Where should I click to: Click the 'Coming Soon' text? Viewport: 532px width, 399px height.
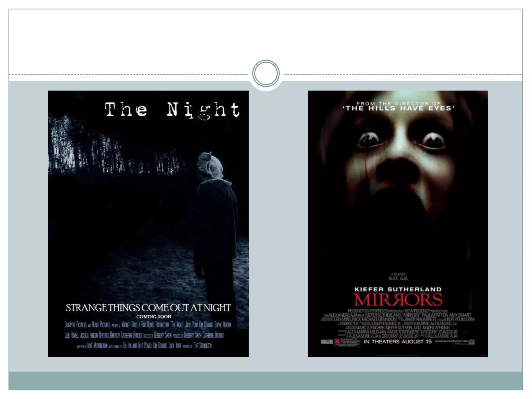pyautogui.click(x=154, y=317)
